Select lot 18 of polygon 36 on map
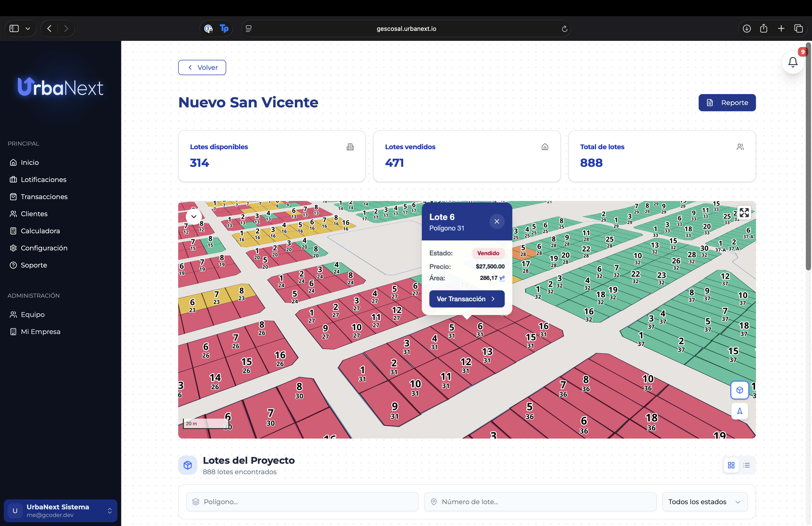The image size is (812, 526). [651, 422]
